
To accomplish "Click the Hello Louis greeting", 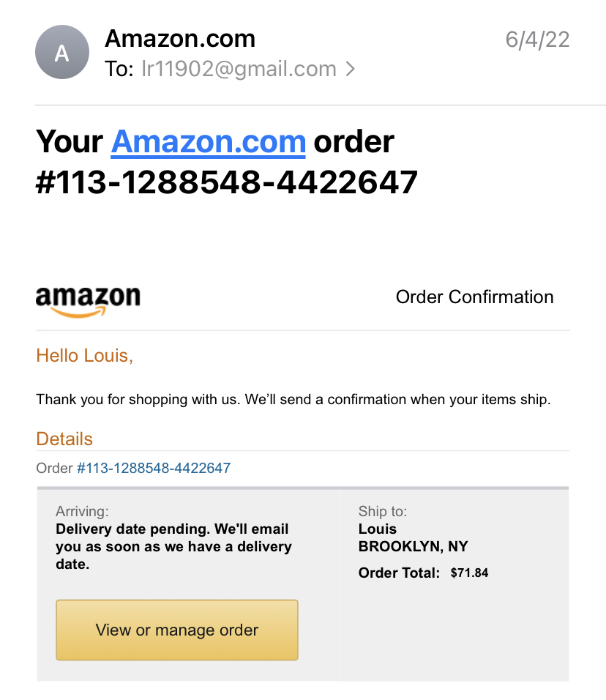I will 84,356.
